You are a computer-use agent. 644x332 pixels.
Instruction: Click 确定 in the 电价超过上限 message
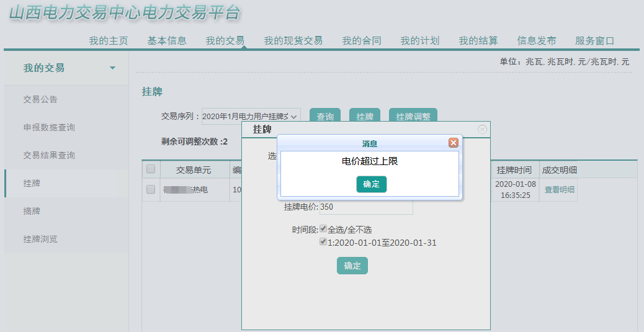[371, 184]
